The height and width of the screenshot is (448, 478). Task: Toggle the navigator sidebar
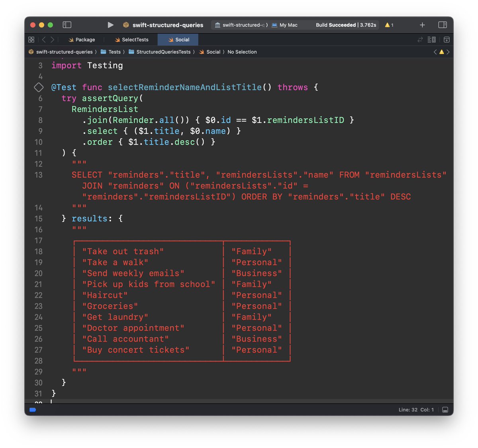pyautogui.click(x=67, y=25)
